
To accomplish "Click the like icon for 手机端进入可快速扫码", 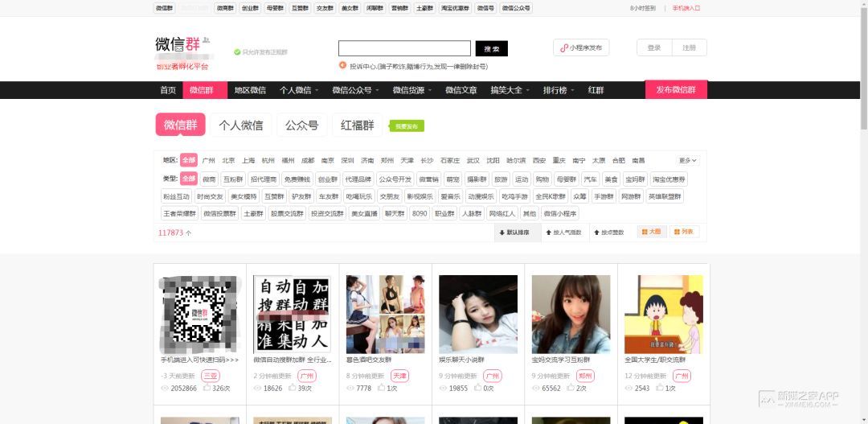I will pyautogui.click(x=207, y=388).
